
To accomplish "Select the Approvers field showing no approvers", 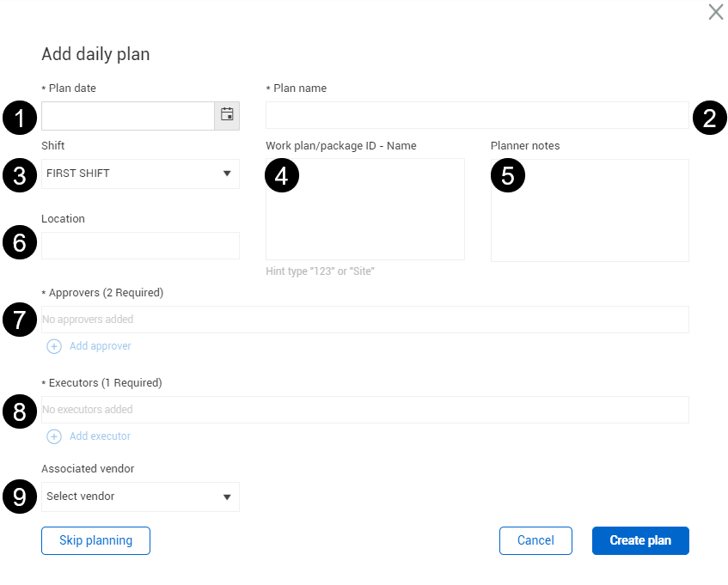I will 365,320.
